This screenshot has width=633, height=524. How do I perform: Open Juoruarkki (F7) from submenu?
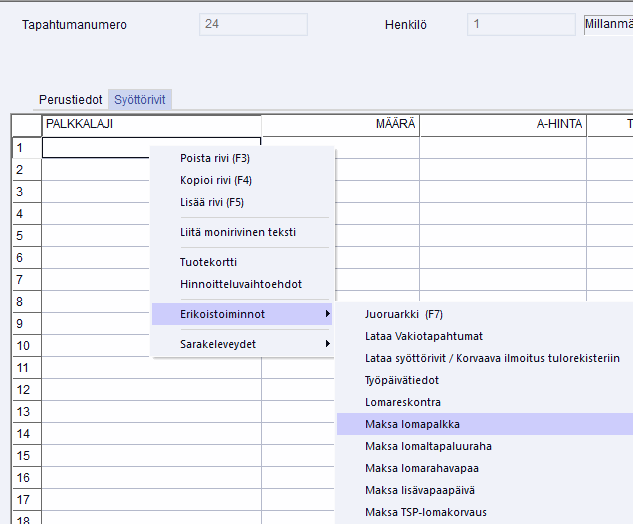404,314
